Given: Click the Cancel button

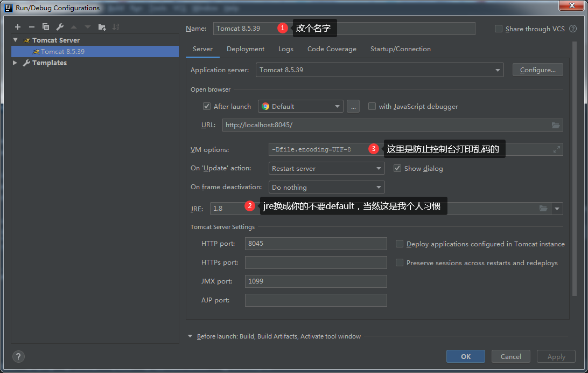Looking at the screenshot, I should (x=511, y=356).
